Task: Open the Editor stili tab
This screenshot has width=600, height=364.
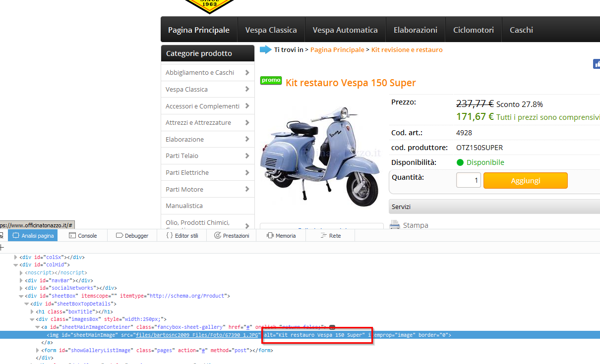Action: (x=182, y=236)
